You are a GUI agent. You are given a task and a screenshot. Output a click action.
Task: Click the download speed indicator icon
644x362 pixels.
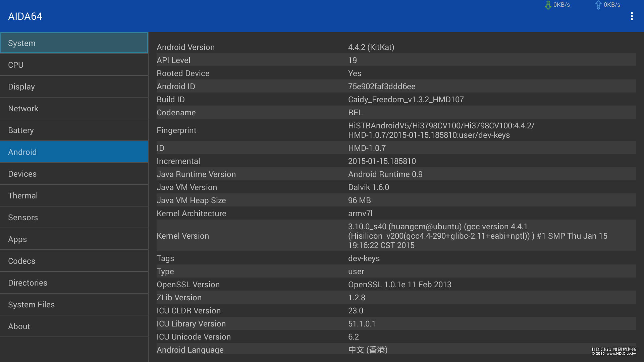[x=548, y=5]
